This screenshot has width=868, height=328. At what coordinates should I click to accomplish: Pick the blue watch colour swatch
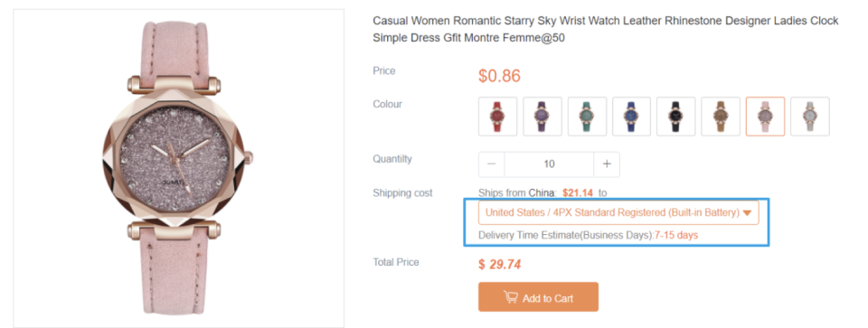(632, 117)
